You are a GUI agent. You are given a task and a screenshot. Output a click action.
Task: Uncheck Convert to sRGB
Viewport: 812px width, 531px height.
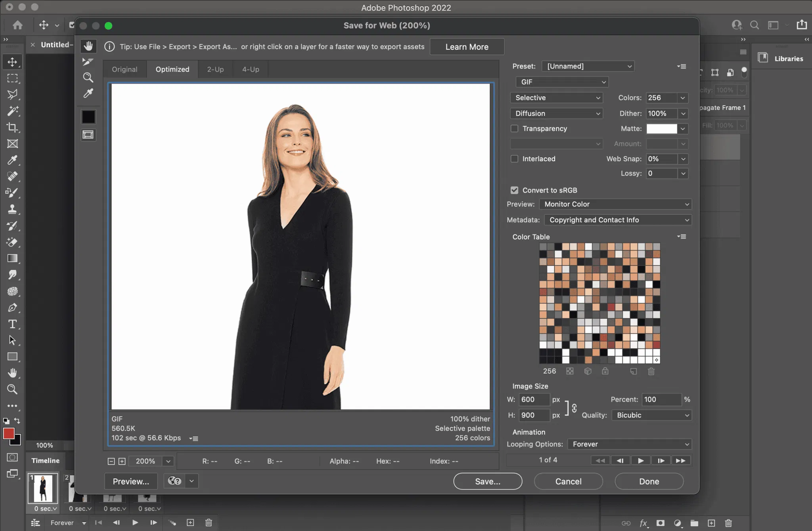pos(514,190)
